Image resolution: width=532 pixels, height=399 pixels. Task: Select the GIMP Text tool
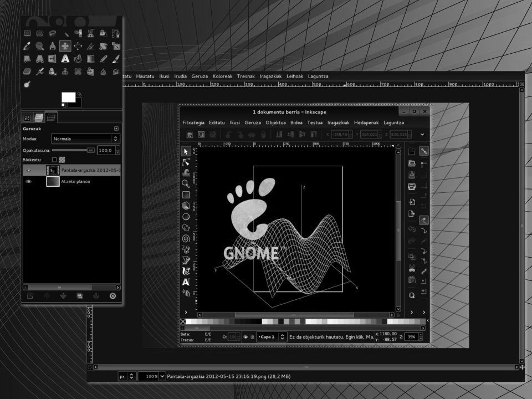tap(65, 59)
